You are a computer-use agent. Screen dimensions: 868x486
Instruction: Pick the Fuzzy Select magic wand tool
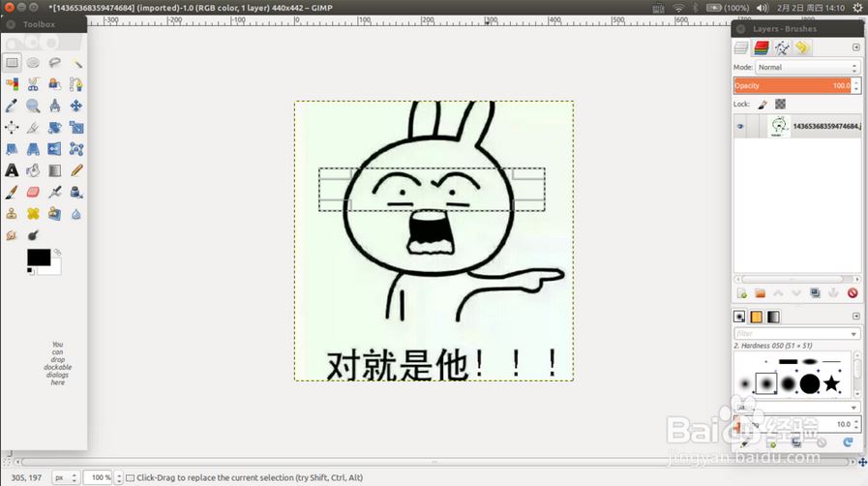(x=76, y=63)
